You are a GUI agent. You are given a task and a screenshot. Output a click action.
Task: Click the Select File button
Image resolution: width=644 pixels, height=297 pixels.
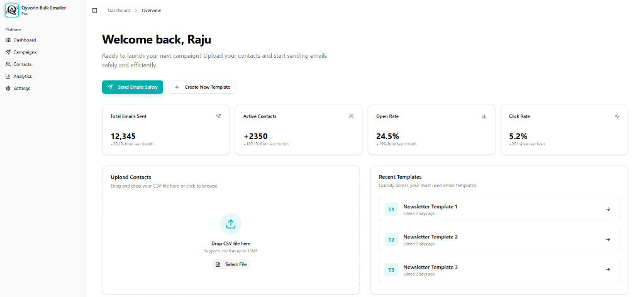[x=231, y=264]
